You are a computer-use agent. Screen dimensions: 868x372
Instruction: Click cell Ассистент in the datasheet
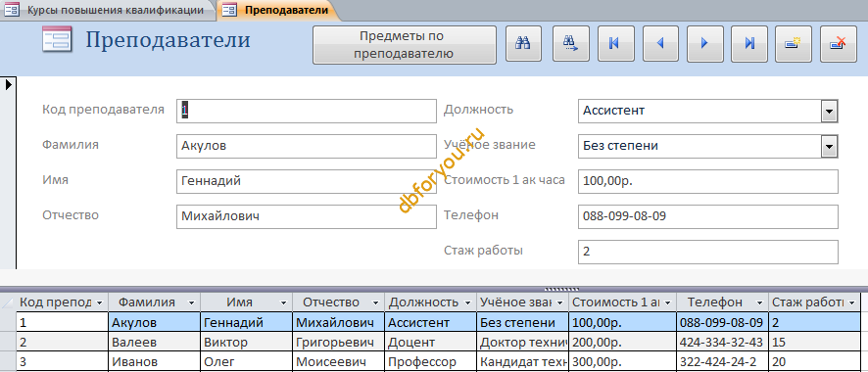(x=431, y=322)
